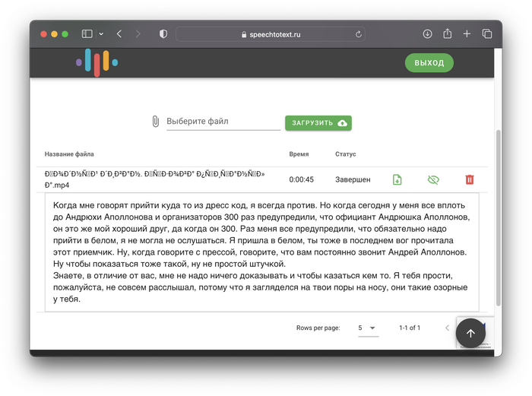Open the Share menu icon
532x396 pixels.
[x=447, y=33]
